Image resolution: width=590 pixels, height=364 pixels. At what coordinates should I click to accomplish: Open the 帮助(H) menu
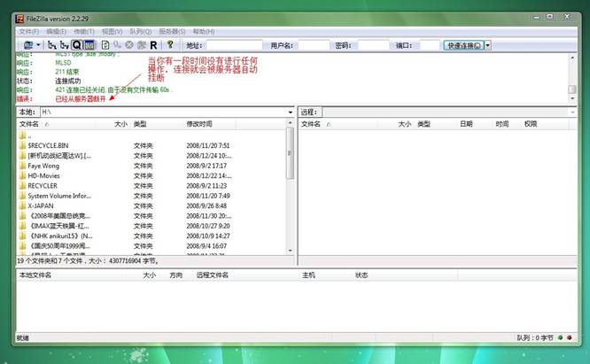click(204, 31)
